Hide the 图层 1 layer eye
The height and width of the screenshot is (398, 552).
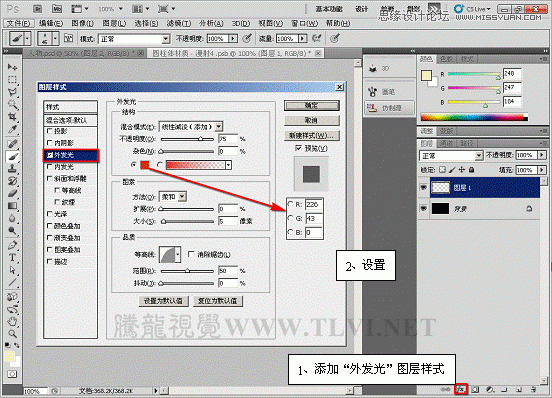424,188
